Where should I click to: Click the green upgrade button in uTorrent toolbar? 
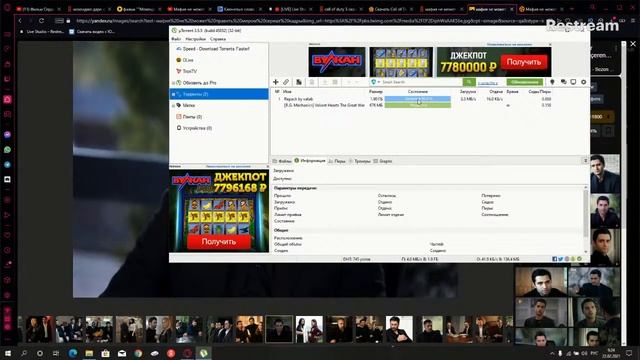tap(524, 82)
